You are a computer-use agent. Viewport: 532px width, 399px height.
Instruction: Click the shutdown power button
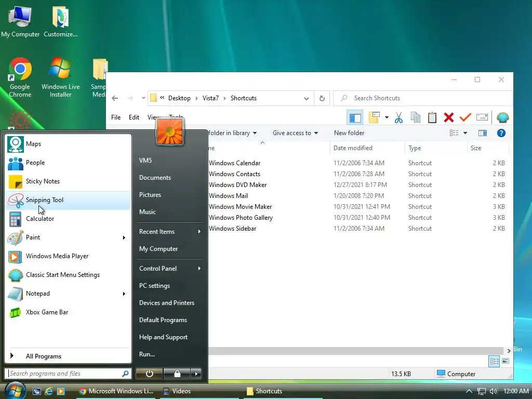click(x=149, y=374)
